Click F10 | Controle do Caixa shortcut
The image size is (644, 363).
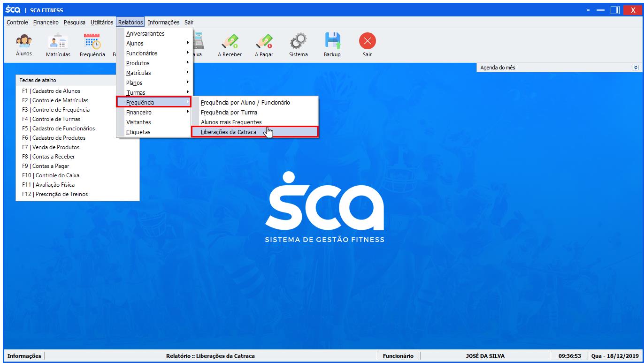[51, 175]
